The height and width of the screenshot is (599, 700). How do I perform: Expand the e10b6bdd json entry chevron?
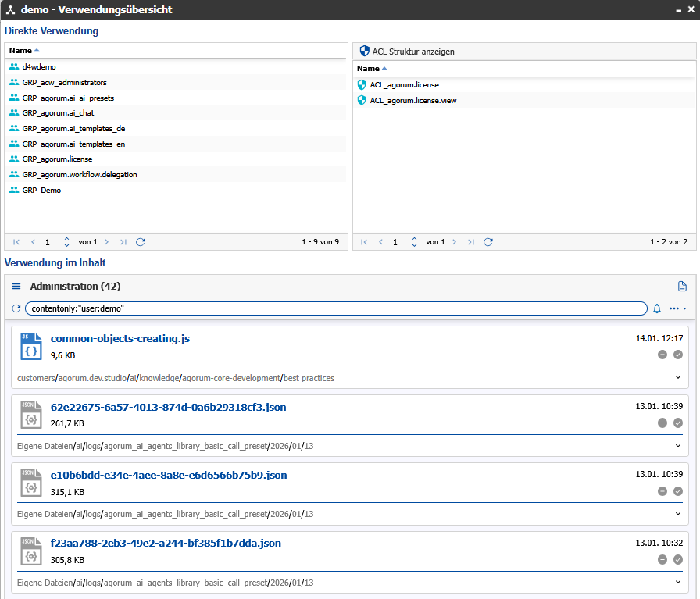[677, 513]
